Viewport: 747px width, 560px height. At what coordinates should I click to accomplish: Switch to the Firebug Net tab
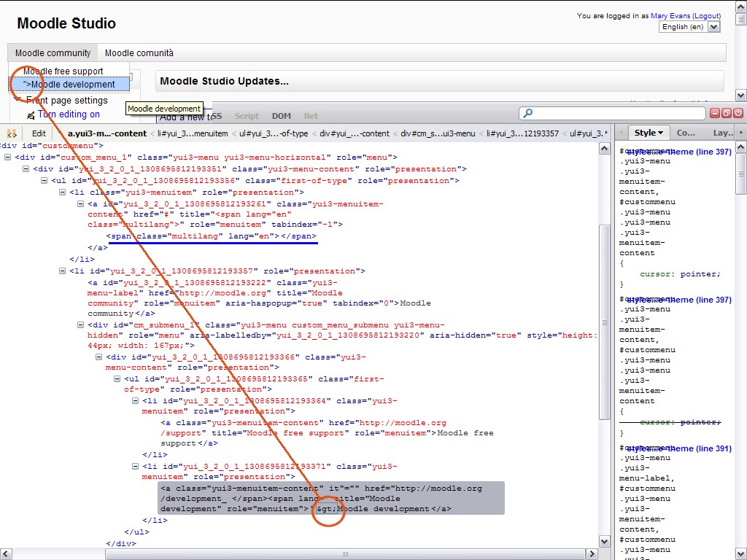(x=311, y=116)
